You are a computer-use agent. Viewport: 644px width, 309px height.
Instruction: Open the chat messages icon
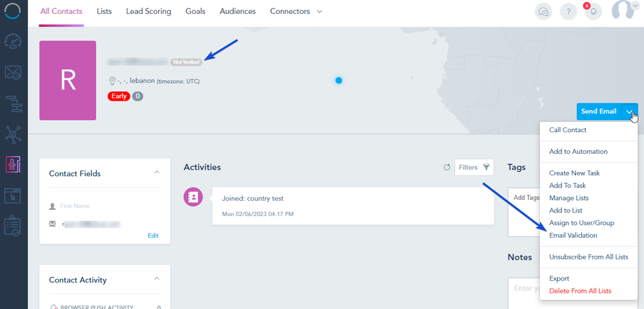click(543, 12)
